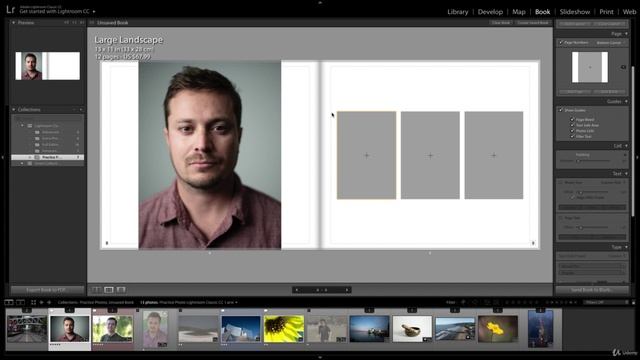Image resolution: width=640 pixels, height=360 pixels.
Task: Click the go back arrow in filmstrip bar
Action: [x=42, y=302]
